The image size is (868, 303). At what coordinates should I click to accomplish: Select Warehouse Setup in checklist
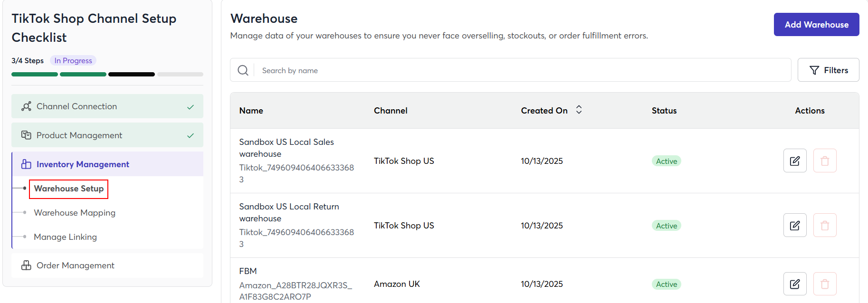pyautogui.click(x=69, y=189)
